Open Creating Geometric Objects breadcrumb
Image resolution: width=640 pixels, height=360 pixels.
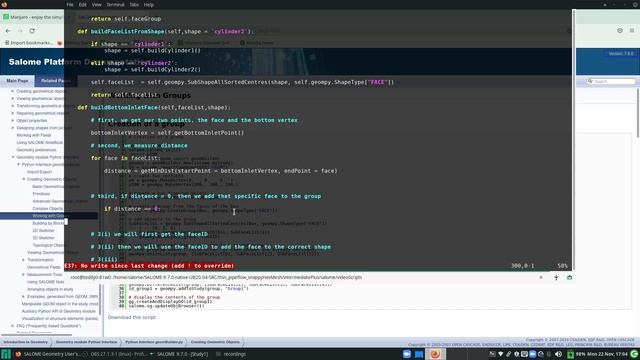pos(215,342)
